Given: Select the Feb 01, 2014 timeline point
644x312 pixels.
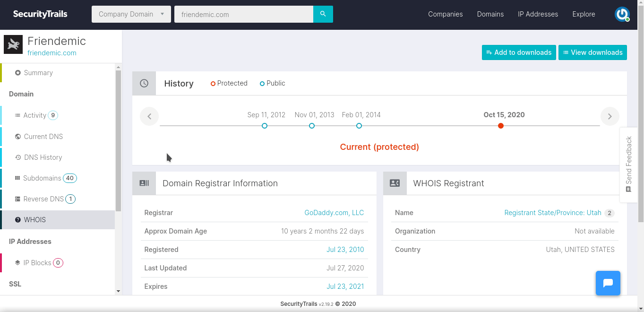Looking at the screenshot, I should pyautogui.click(x=359, y=126).
